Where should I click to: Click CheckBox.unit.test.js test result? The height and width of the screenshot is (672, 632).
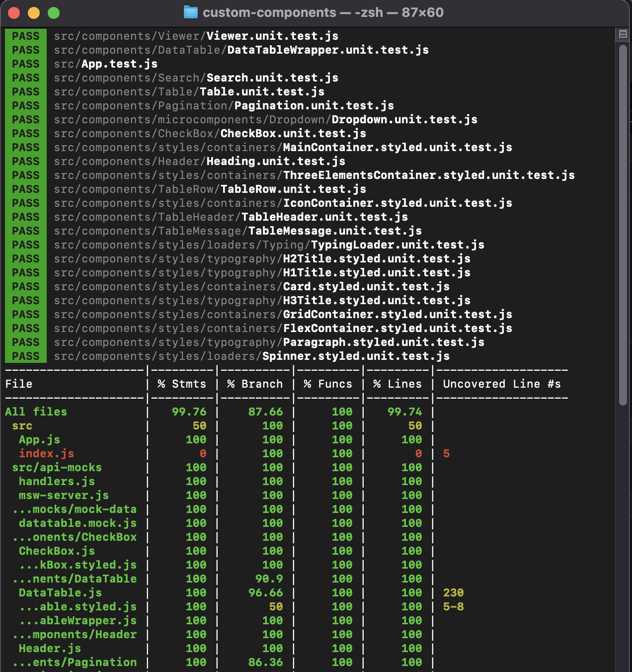point(210,134)
